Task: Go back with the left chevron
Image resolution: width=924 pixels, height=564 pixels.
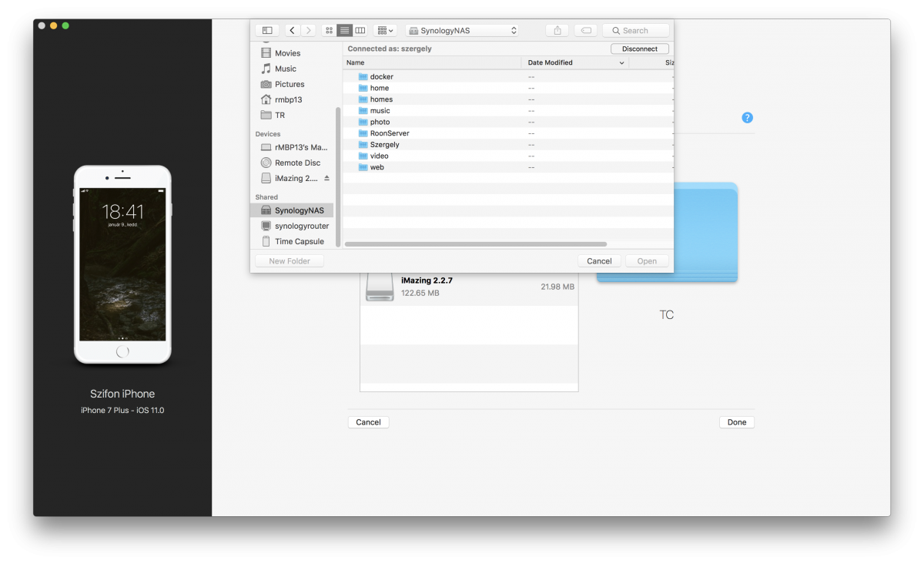Action: [292, 30]
